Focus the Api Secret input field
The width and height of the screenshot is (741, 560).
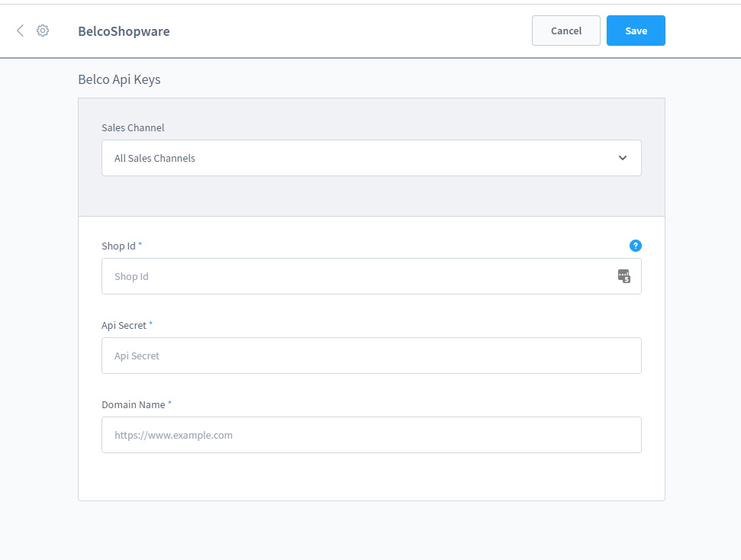tap(372, 356)
